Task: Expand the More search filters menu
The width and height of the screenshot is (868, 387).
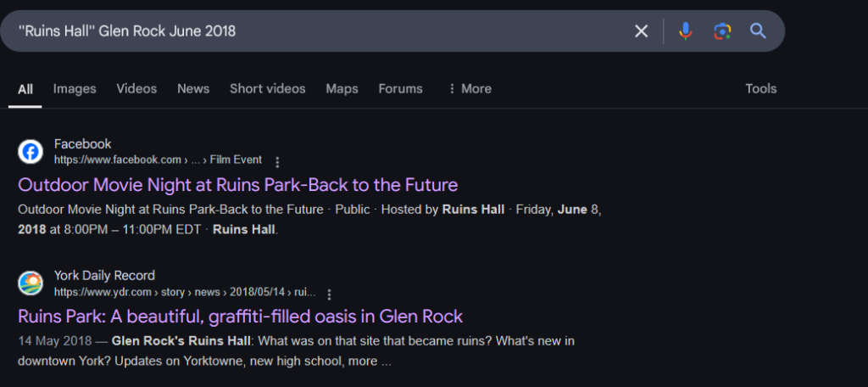Action: coord(470,89)
